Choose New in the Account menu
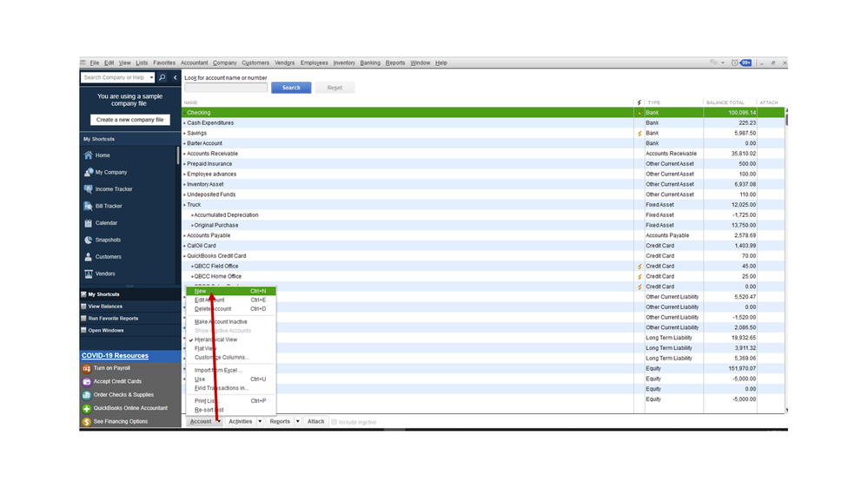Viewport: 868px width, 488px height. (231, 291)
